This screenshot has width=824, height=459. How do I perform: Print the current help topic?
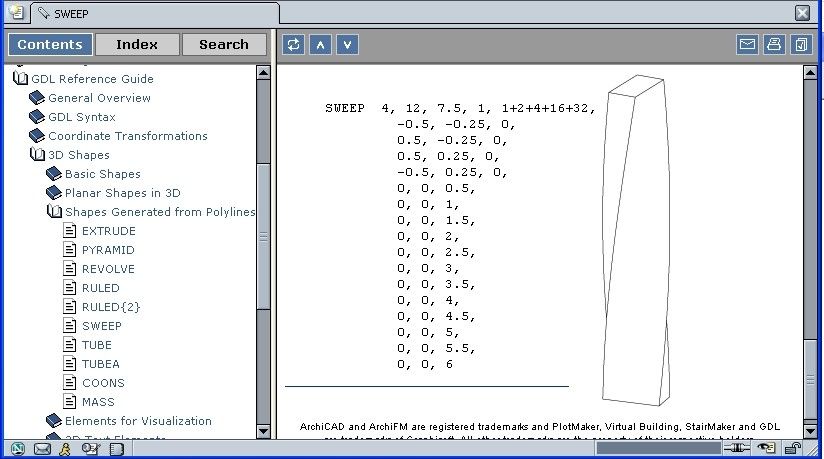click(x=774, y=44)
